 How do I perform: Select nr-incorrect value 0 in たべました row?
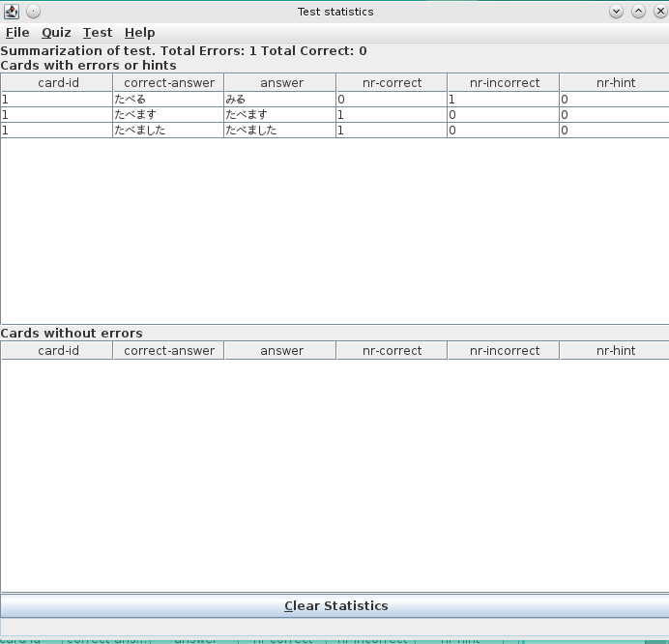pos(504,130)
